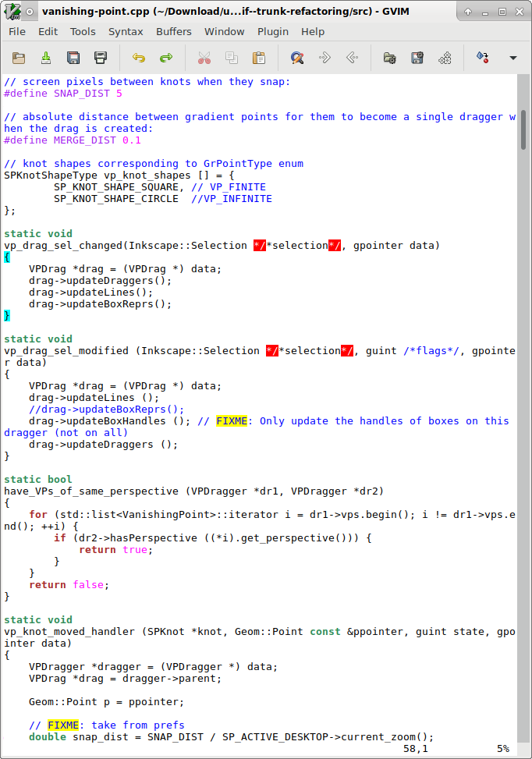Click the Make build icon
532x759 pixels.
[483, 58]
